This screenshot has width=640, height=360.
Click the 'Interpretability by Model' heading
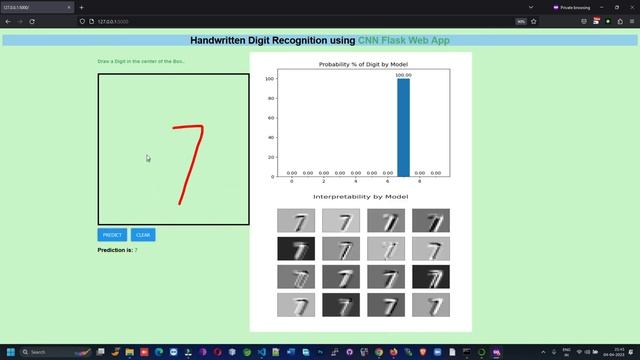pos(360,197)
